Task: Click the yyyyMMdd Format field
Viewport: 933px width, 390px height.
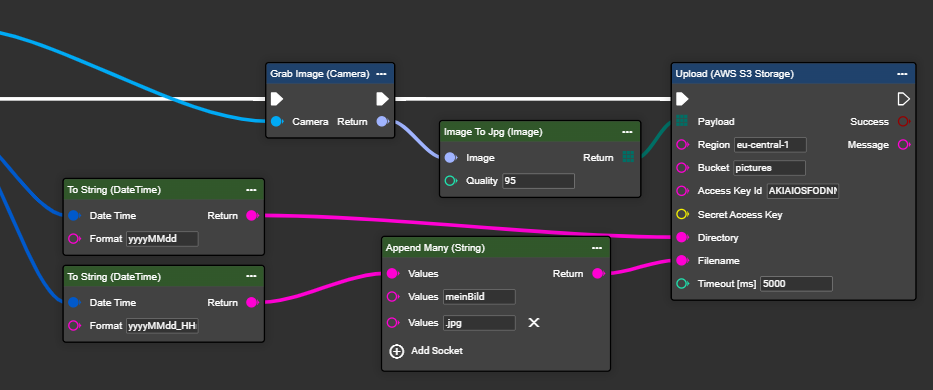Action: 162,239
